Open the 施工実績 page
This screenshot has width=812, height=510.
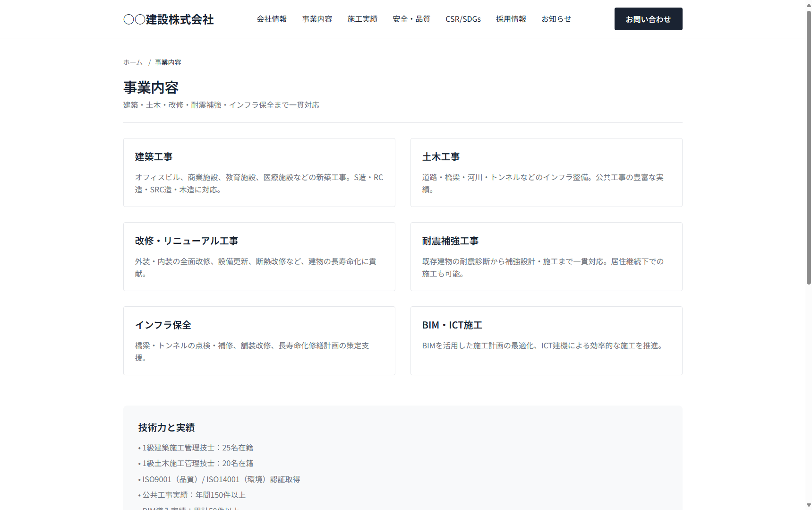tap(362, 19)
